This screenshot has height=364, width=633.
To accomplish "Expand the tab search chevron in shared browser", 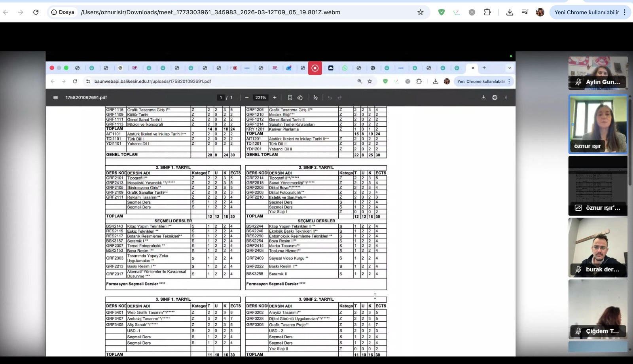I will click(x=510, y=68).
